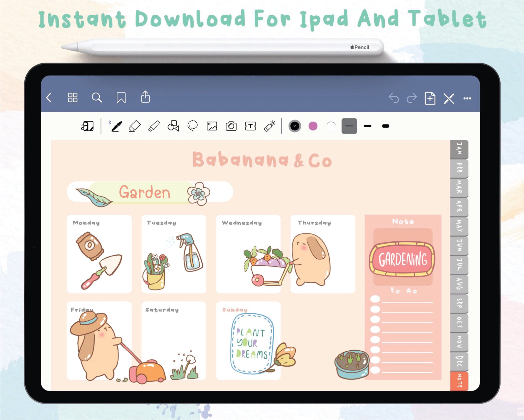
Task: Jump to the OCT tab
Action: [x=459, y=323]
